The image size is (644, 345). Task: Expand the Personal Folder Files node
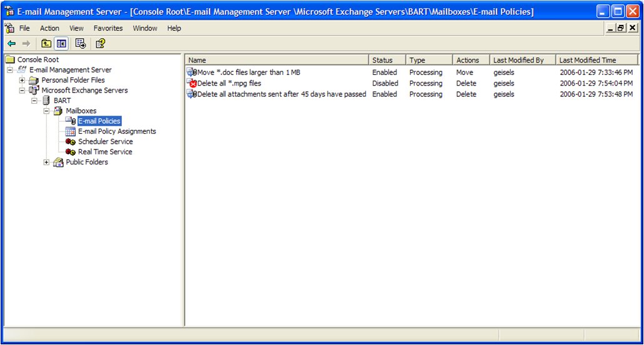[22, 80]
